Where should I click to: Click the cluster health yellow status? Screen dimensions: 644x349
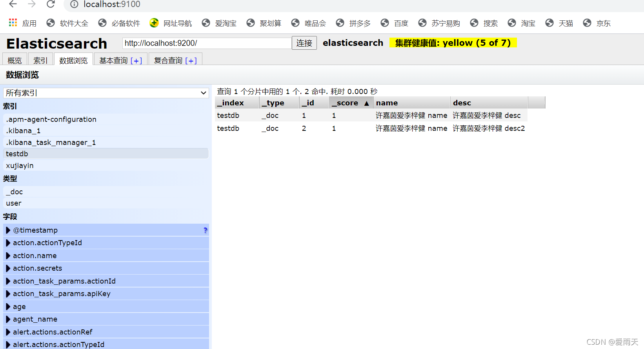tap(453, 43)
